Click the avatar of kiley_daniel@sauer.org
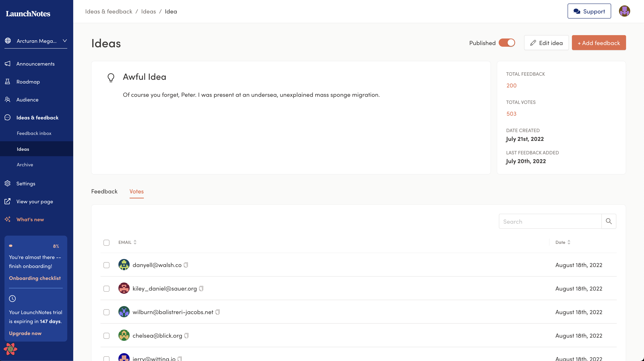Image resolution: width=644 pixels, height=361 pixels. 124,288
